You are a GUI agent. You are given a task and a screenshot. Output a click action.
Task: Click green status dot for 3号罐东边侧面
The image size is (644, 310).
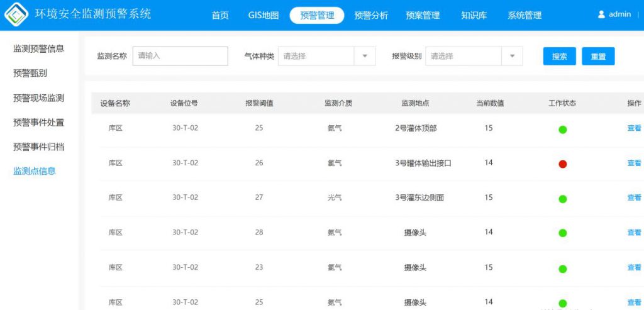pos(562,199)
